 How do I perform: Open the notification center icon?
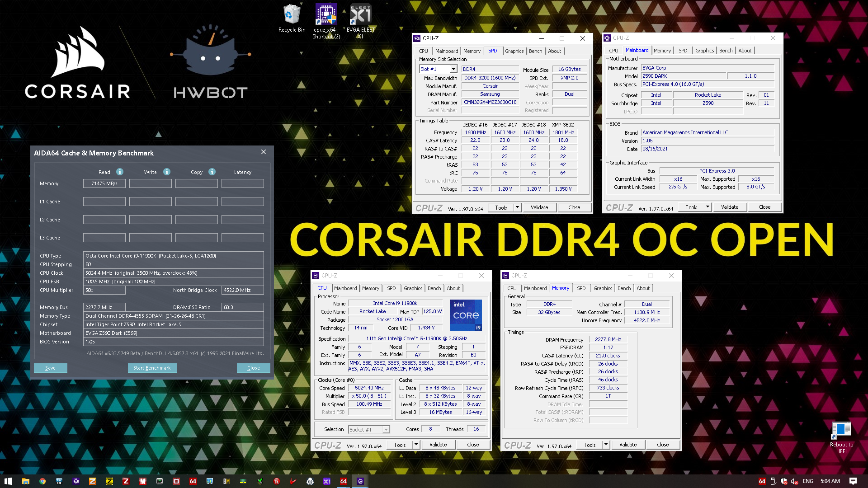point(853,481)
